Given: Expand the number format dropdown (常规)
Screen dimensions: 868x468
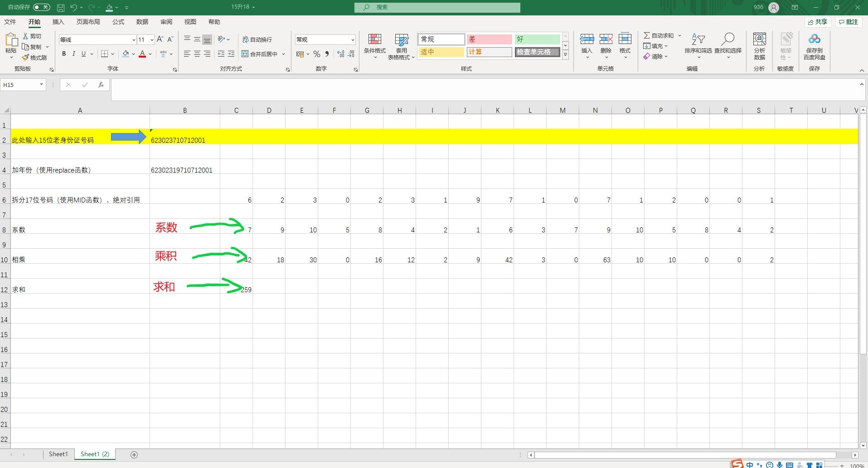Looking at the screenshot, I should (x=352, y=40).
